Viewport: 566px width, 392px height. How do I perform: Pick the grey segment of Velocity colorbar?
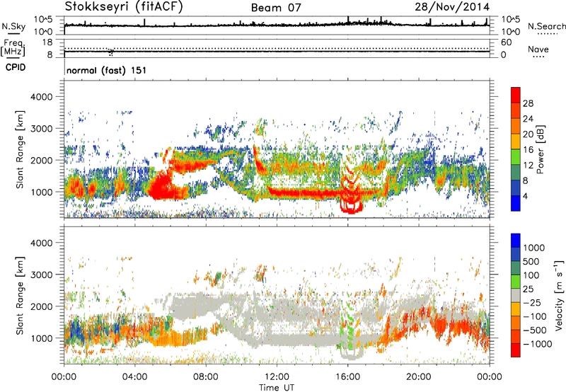point(516,296)
